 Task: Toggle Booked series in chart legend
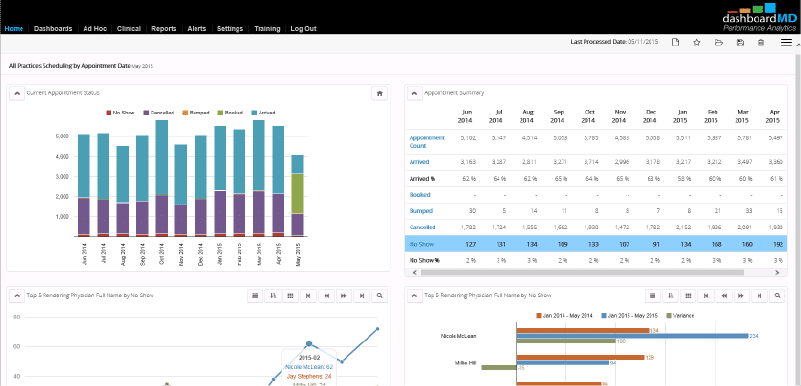[230, 112]
